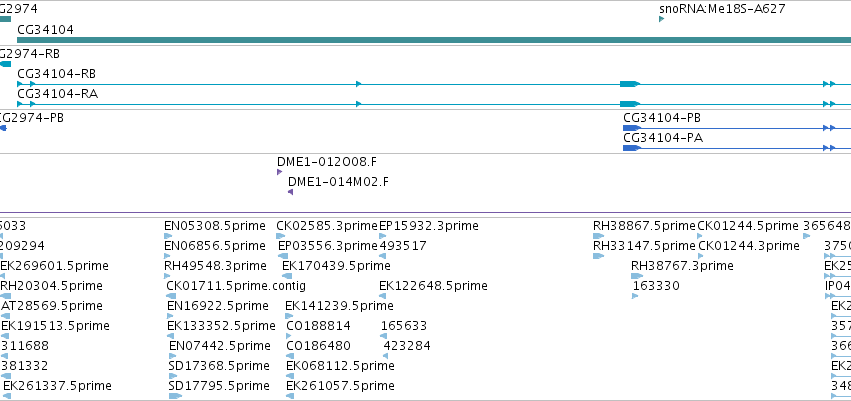Select EST EN16922.5prime
The height and width of the screenshot is (401, 851).
coord(218,305)
